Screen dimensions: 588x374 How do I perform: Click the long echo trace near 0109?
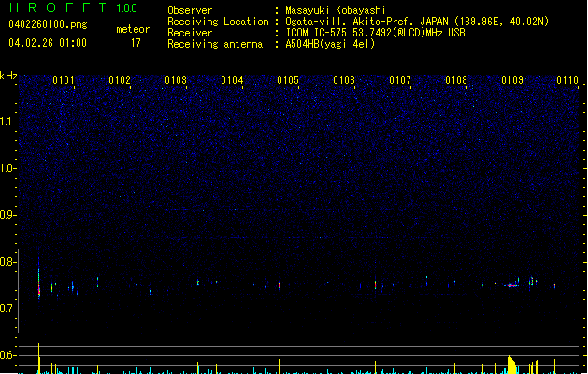tap(511, 285)
